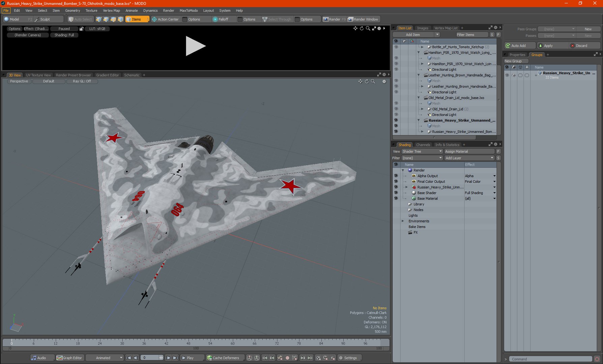This screenshot has width=603, height=364.
Task: Toggle visibility of Old_Metal_Drain_Lid item
Action: (396, 109)
